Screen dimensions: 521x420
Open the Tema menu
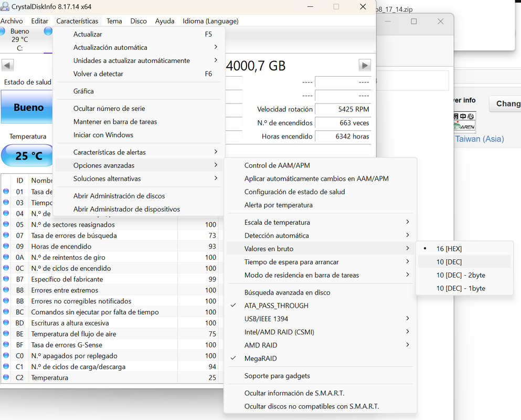click(114, 21)
